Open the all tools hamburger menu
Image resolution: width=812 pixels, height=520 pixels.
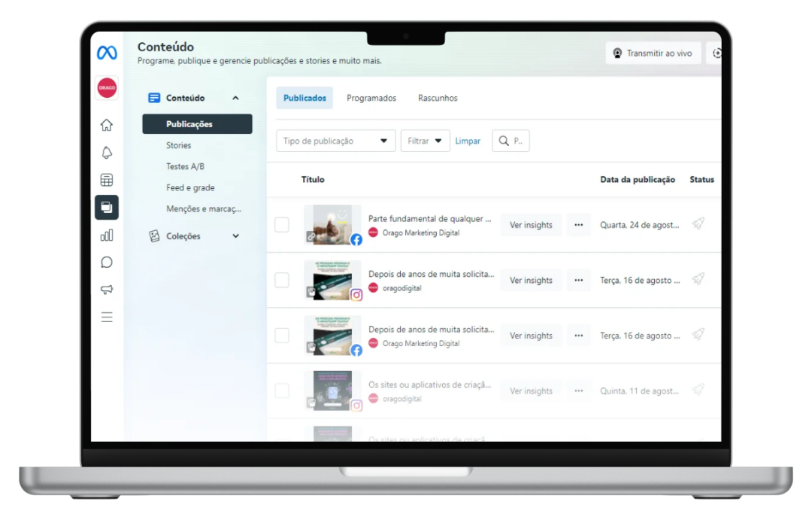(x=107, y=318)
